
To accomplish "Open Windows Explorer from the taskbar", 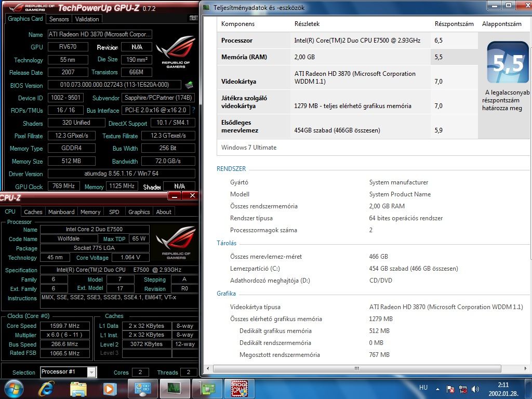I will [78, 389].
